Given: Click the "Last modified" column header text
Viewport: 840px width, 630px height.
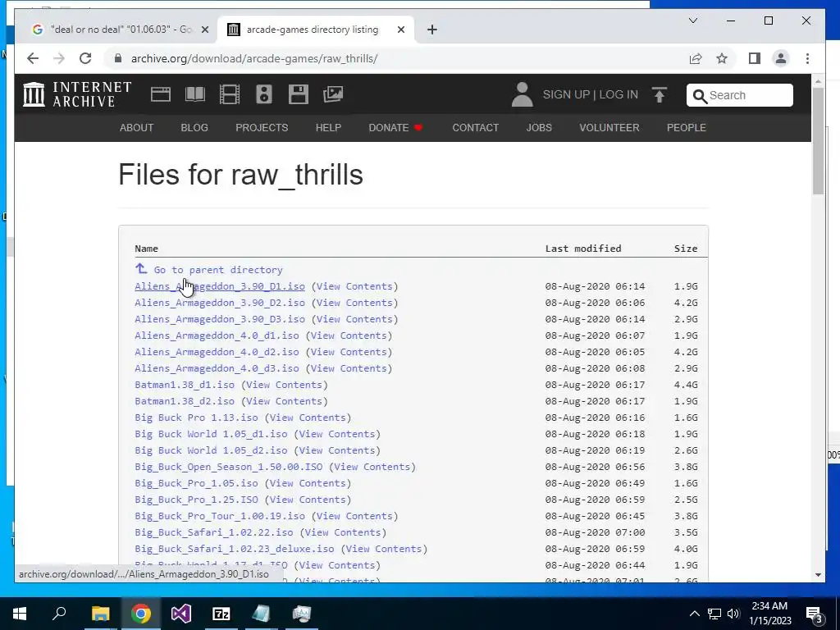Looking at the screenshot, I should (583, 249).
